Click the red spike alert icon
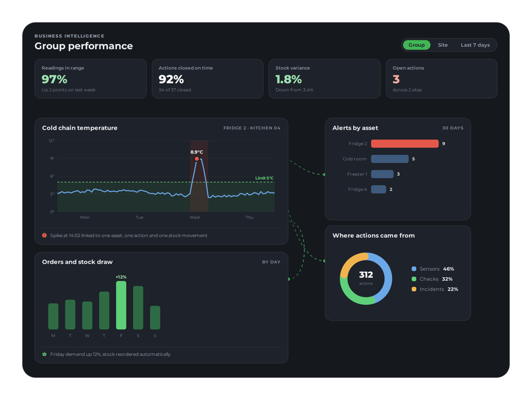Screen dimensions: 532x400 pyautogui.click(x=45, y=235)
